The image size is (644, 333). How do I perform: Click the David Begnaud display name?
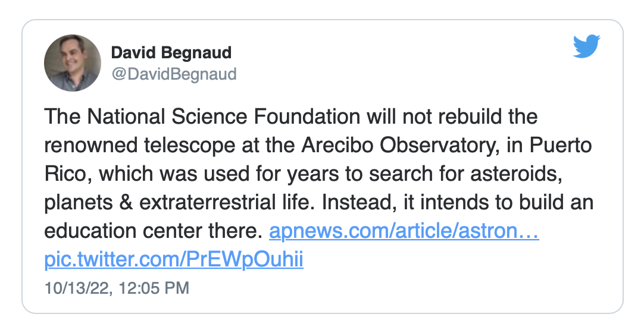pyautogui.click(x=171, y=53)
